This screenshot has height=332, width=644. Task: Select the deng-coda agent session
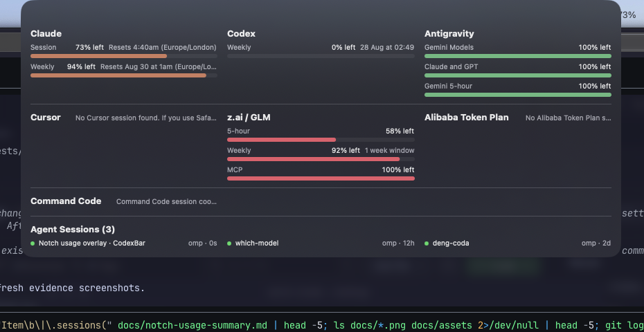[451, 243]
